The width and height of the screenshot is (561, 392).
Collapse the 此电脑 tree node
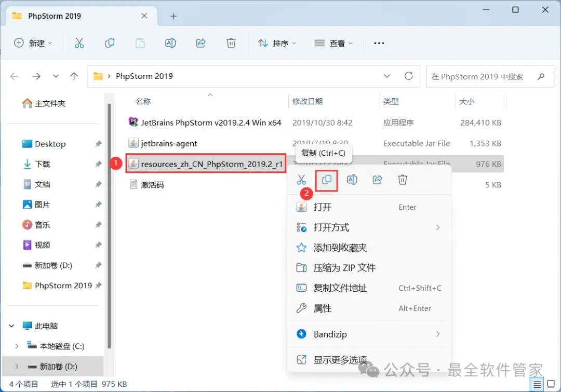[11, 326]
